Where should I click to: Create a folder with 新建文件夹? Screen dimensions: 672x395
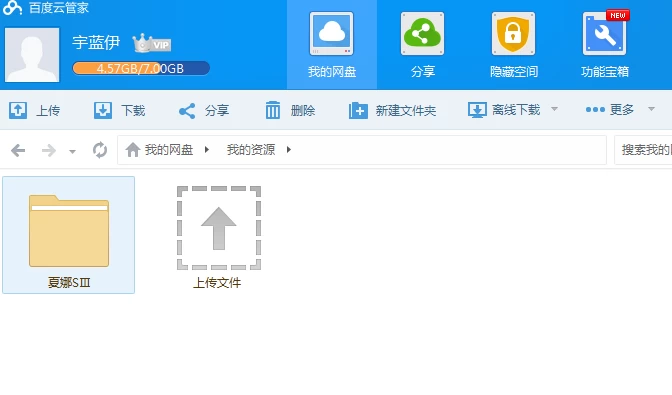tap(393, 111)
